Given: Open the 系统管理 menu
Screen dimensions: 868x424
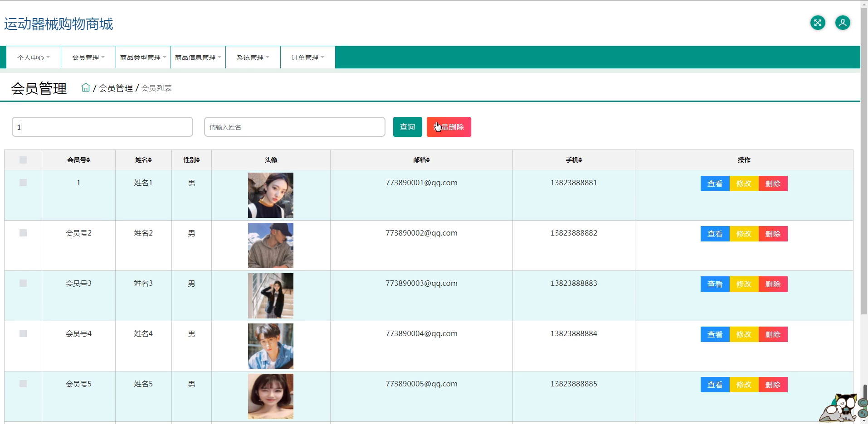Looking at the screenshot, I should (253, 58).
